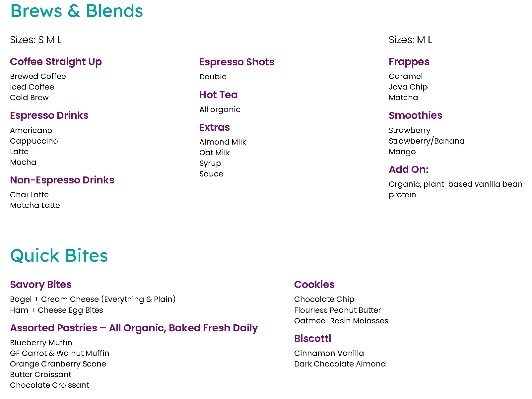Choose the Orange Cranberry Scone
Image resolution: width=532 pixels, height=399 pixels.
58,364
